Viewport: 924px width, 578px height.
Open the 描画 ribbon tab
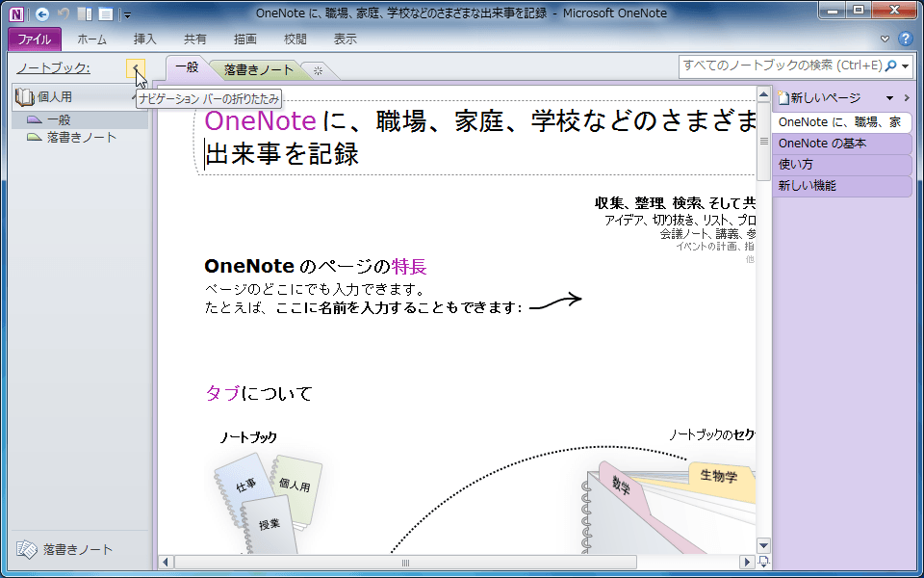pyautogui.click(x=245, y=39)
